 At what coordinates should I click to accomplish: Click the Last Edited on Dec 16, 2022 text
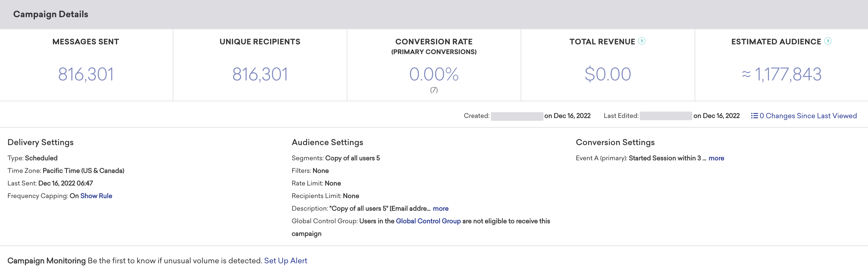716,116
